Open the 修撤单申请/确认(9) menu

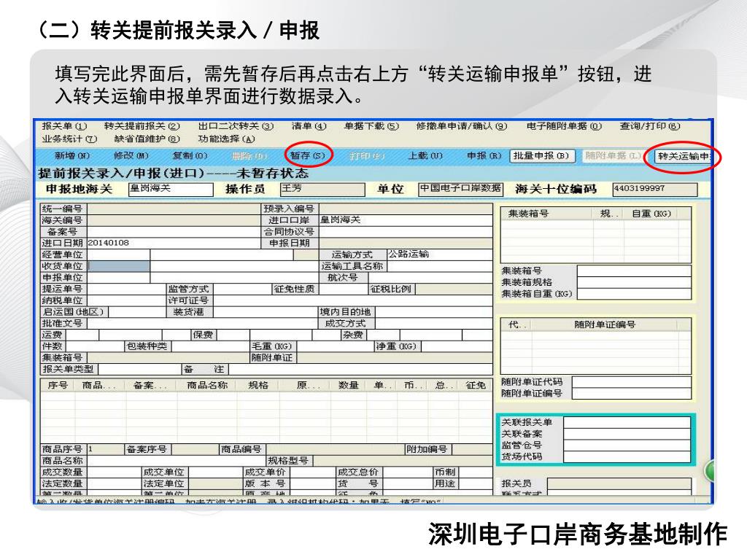coord(462,126)
